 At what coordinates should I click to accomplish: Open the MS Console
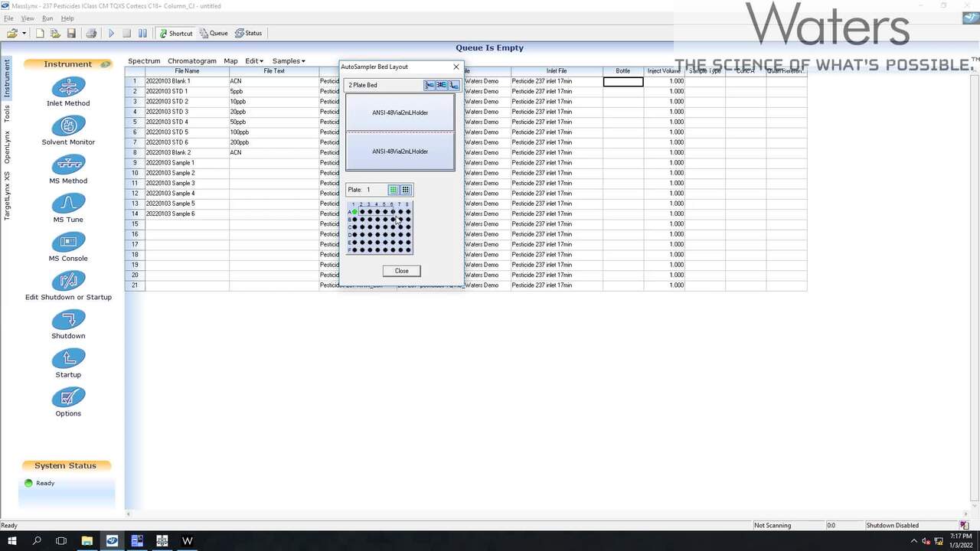[68, 243]
